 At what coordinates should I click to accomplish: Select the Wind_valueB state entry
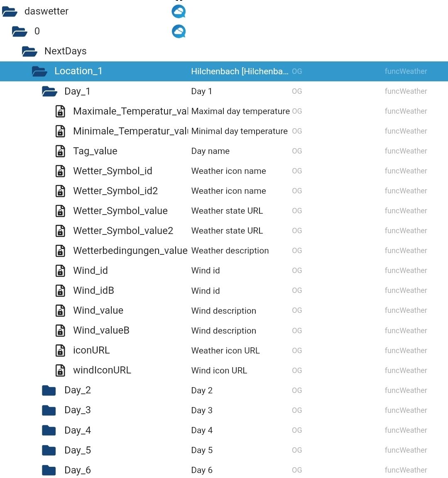[x=101, y=330]
